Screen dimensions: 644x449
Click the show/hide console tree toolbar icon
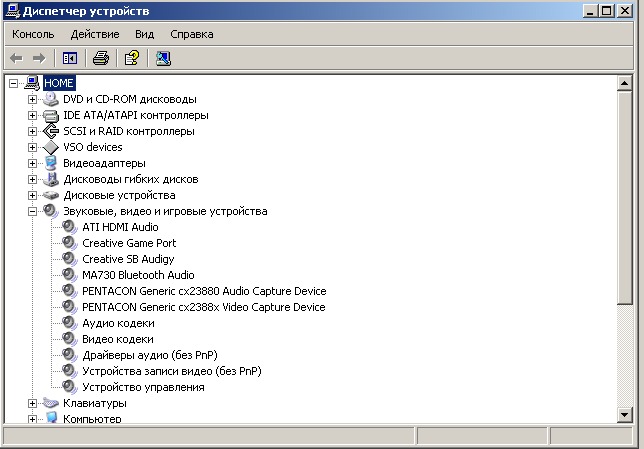70,58
